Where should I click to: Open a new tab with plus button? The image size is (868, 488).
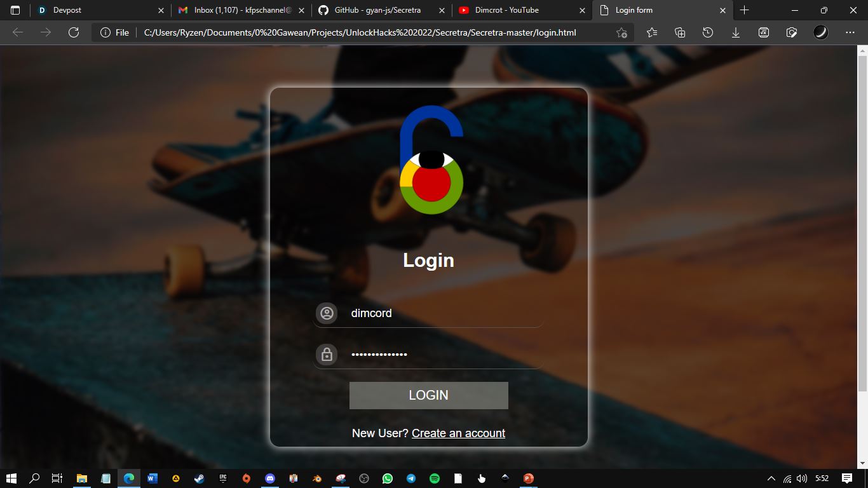click(745, 10)
